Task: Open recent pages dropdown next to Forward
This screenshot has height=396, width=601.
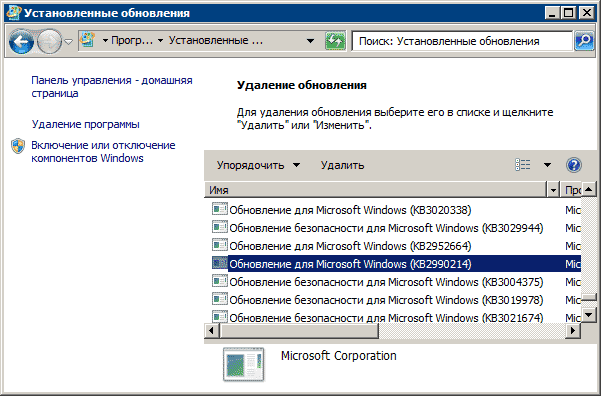Action: point(69,41)
